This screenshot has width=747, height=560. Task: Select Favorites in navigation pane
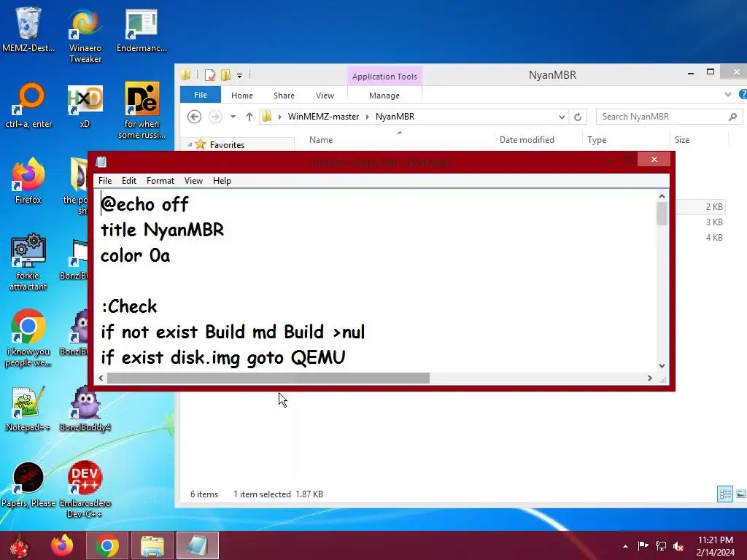pyautogui.click(x=227, y=145)
